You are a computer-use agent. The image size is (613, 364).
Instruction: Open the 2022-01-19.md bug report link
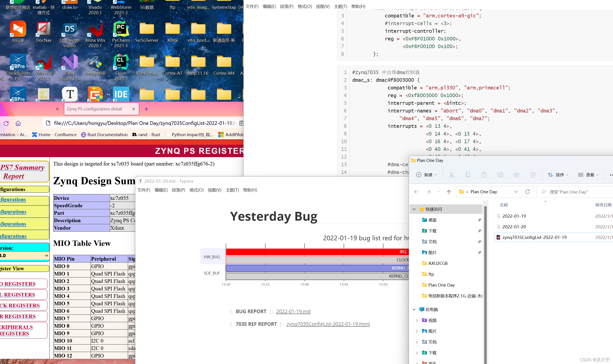pos(293,312)
